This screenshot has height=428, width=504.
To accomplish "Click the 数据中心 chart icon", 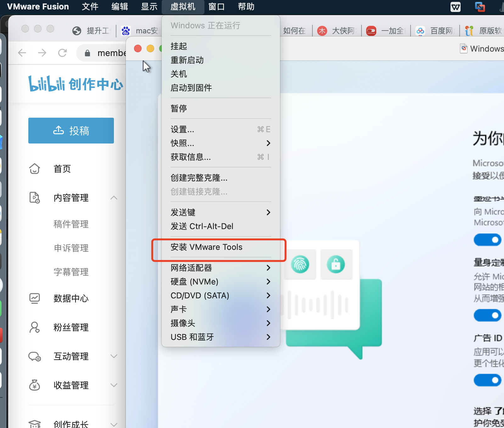I will 35,298.
